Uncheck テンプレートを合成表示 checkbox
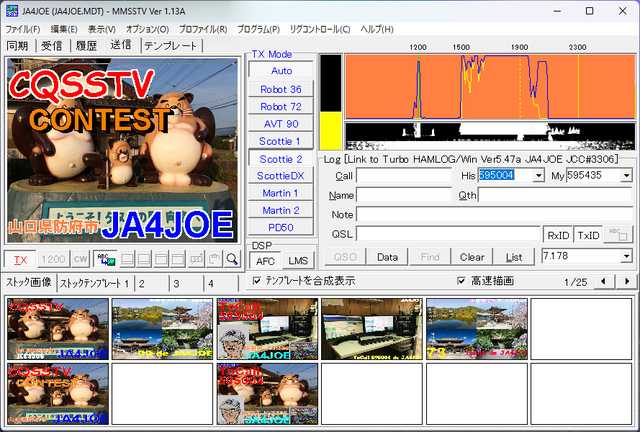 [257, 281]
